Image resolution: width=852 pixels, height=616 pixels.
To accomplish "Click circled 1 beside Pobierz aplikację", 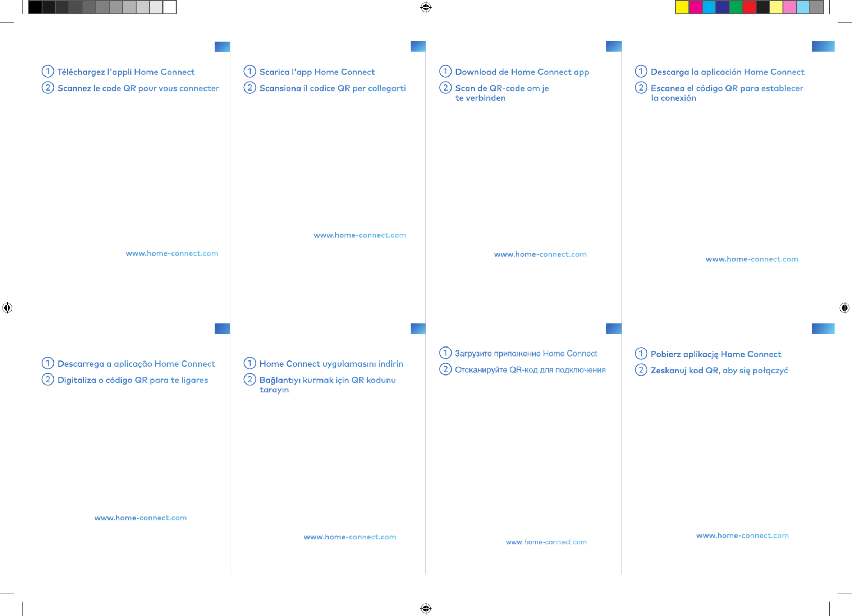I will pyautogui.click(x=641, y=353).
